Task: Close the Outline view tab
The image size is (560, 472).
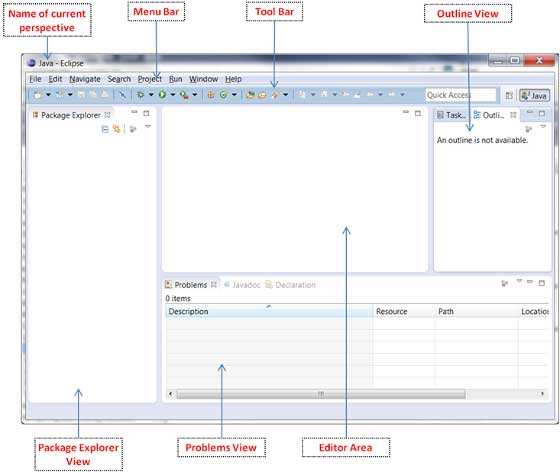Action: coord(513,115)
